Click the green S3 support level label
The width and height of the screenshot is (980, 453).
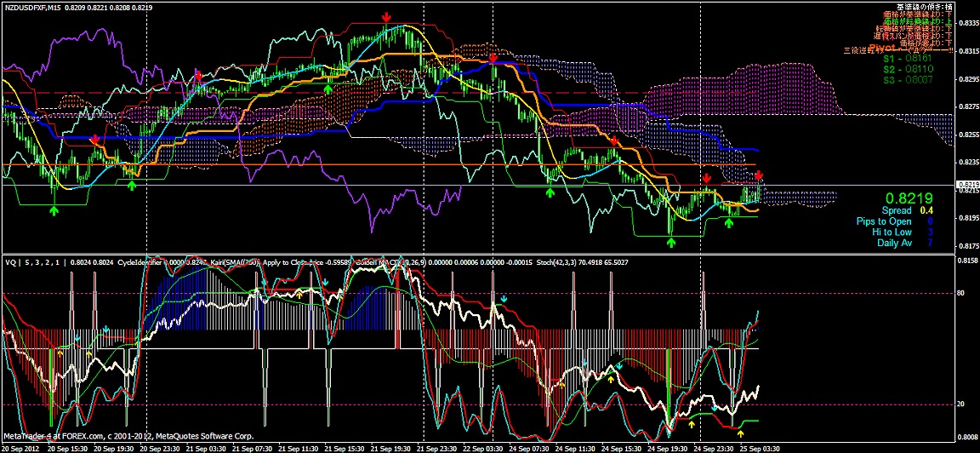pyautogui.click(x=908, y=80)
